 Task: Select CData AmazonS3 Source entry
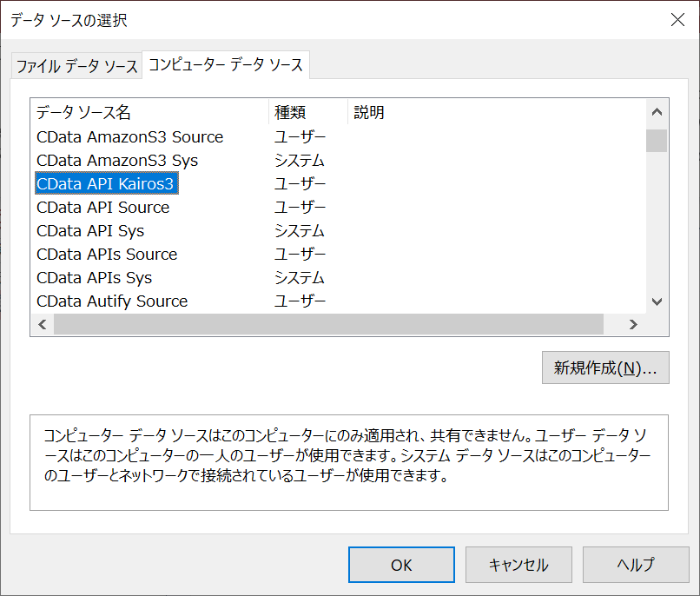tap(129, 137)
